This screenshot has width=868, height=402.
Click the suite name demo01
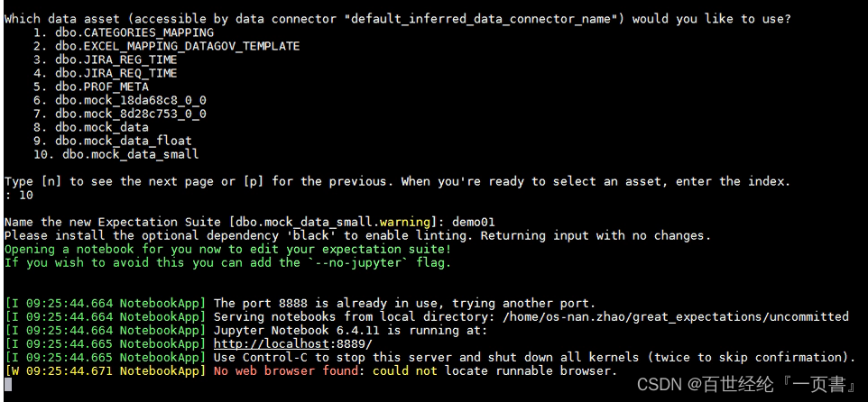pyautogui.click(x=474, y=223)
